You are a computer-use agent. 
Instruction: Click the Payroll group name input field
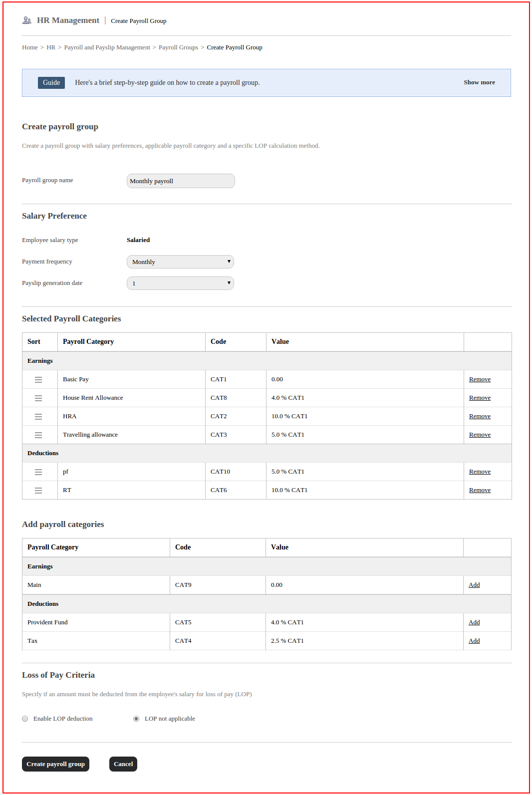[181, 181]
